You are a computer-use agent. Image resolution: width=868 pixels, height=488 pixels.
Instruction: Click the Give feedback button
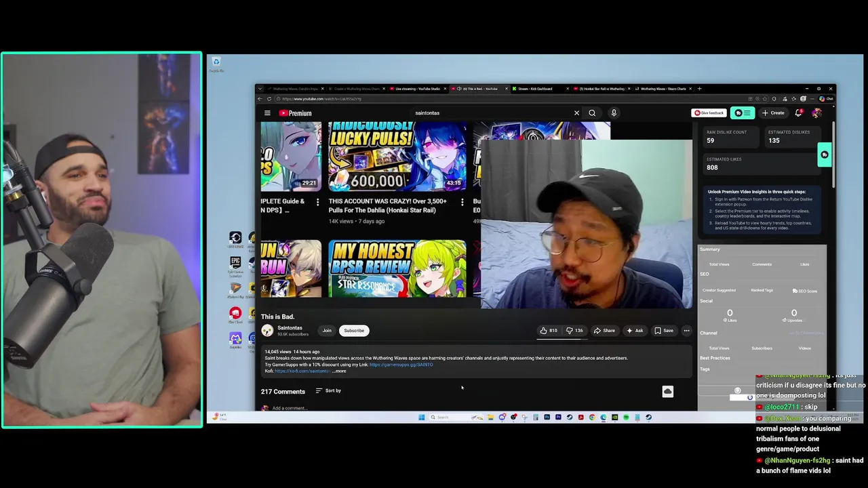tap(709, 113)
